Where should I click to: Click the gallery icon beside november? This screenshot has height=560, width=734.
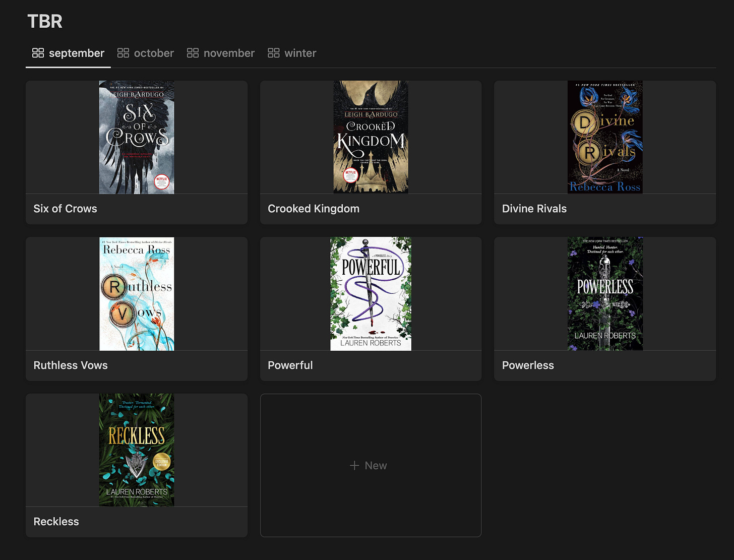click(193, 53)
